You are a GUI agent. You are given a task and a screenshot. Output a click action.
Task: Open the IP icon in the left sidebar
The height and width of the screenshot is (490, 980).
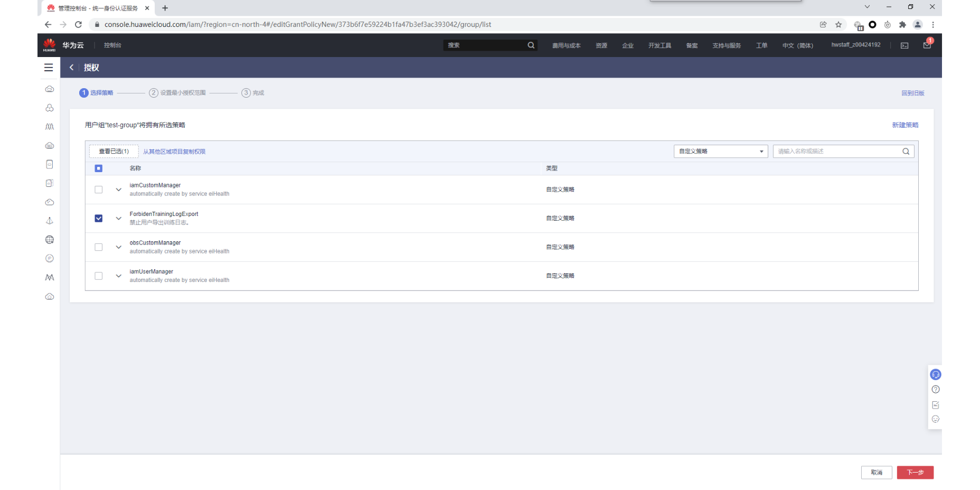point(50,259)
